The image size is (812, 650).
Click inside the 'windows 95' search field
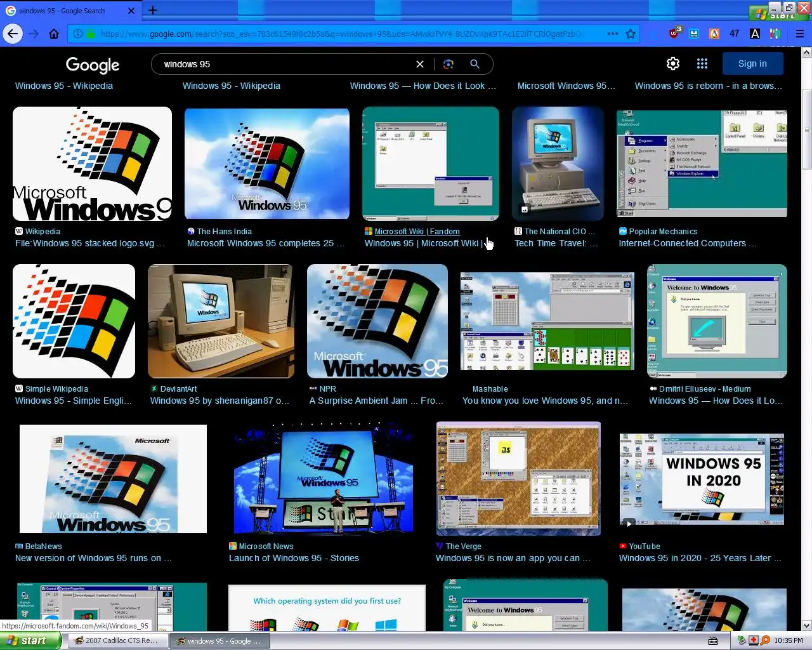285,64
